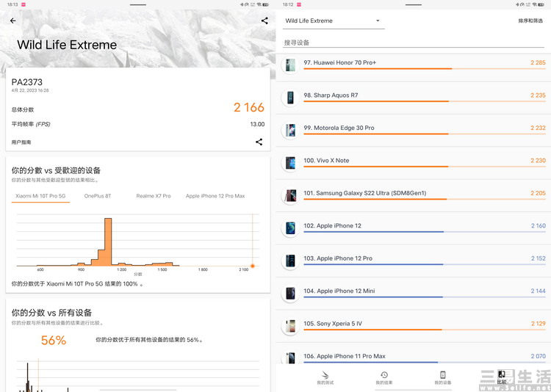Image resolution: width=551 pixels, height=392 pixels.
Task: Tap score 2 129 in ranking list
Action: click(539, 324)
